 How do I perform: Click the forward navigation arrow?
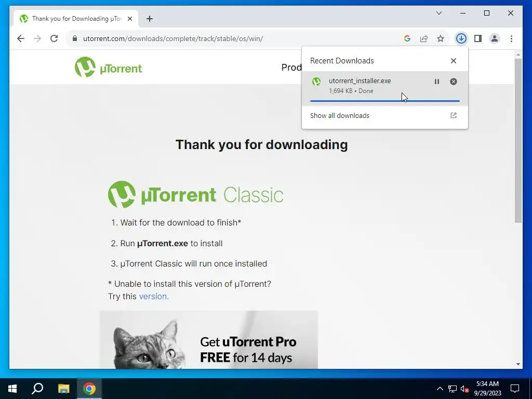(37, 38)
